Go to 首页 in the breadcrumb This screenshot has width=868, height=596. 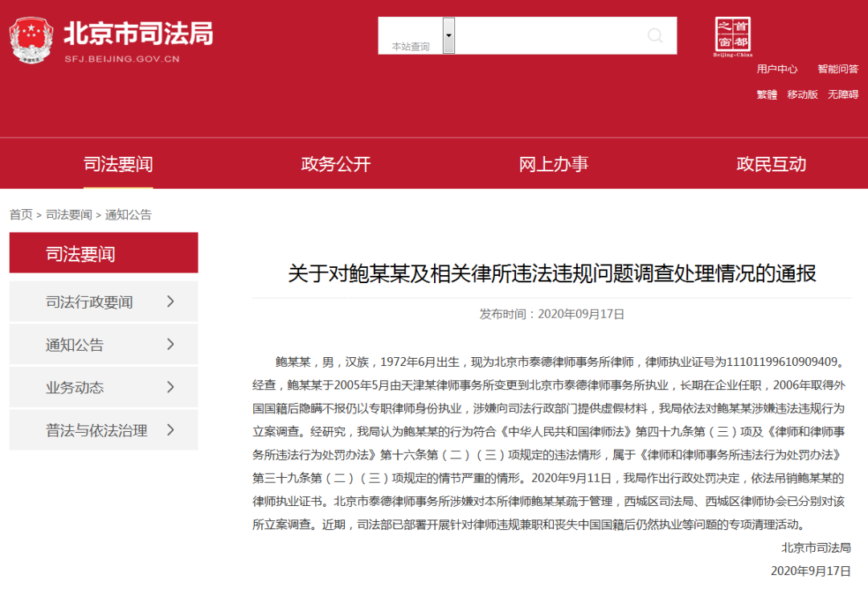pos(21,215)
